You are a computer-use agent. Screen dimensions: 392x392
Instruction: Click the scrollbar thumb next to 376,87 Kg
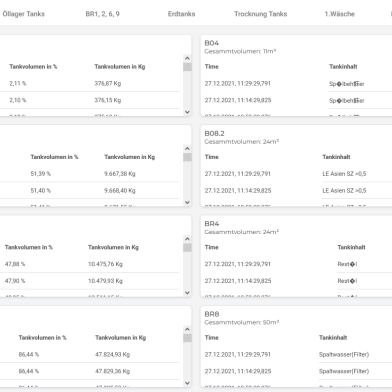coord(187,67)
